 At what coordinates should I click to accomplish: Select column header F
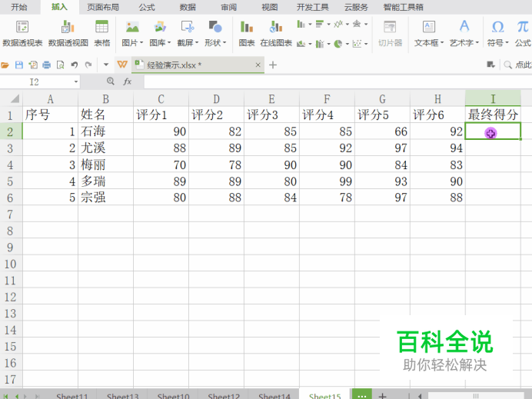[x=327, y=98]
